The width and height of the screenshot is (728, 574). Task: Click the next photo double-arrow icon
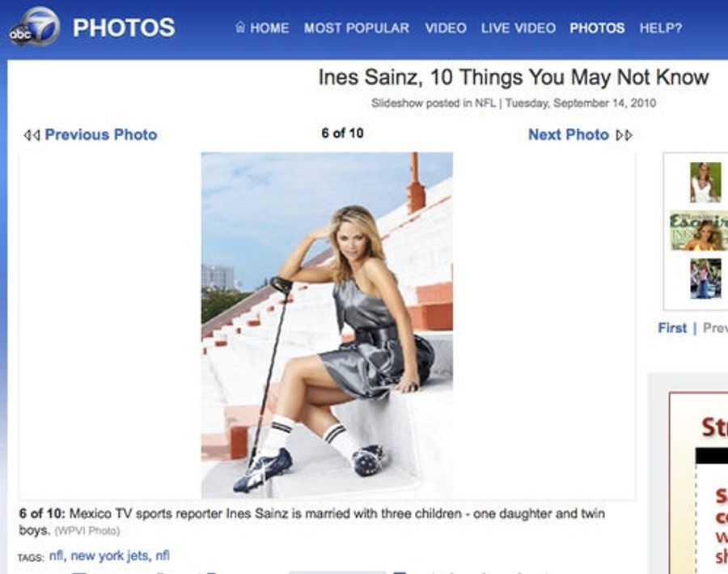click(x=624, y=135)
